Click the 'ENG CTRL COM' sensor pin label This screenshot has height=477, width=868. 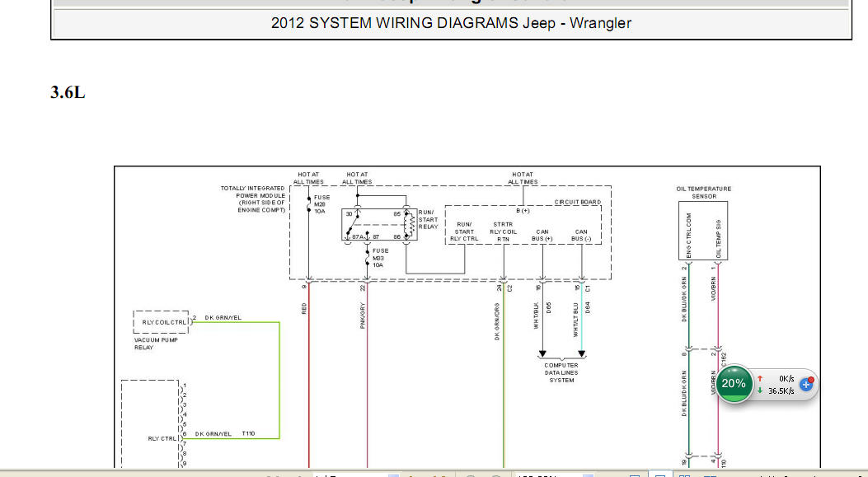click(x=689, y=236)
